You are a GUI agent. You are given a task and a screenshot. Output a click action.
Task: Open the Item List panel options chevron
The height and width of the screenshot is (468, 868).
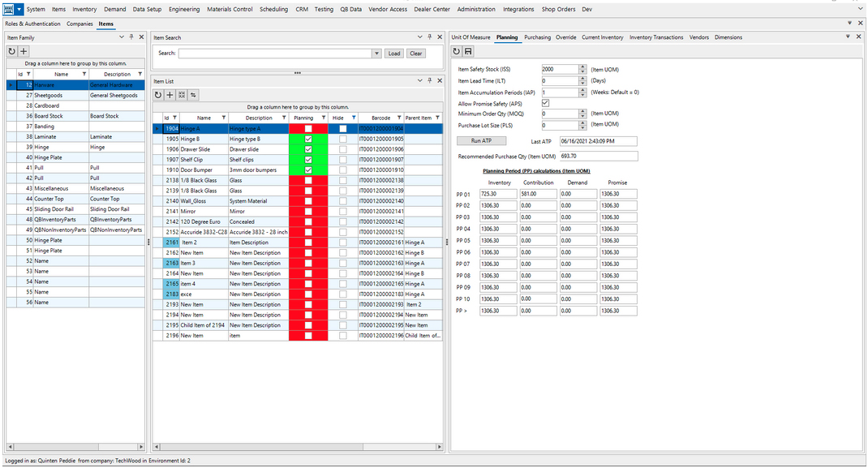coord(419,81)
